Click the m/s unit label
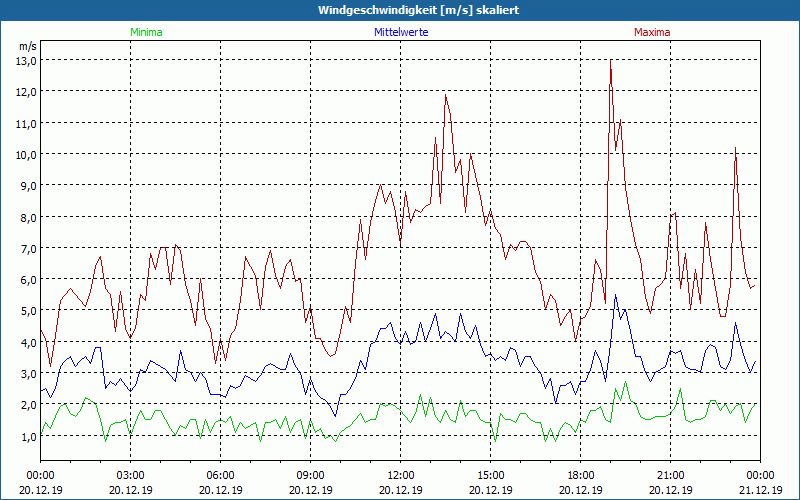 point(27,46)
